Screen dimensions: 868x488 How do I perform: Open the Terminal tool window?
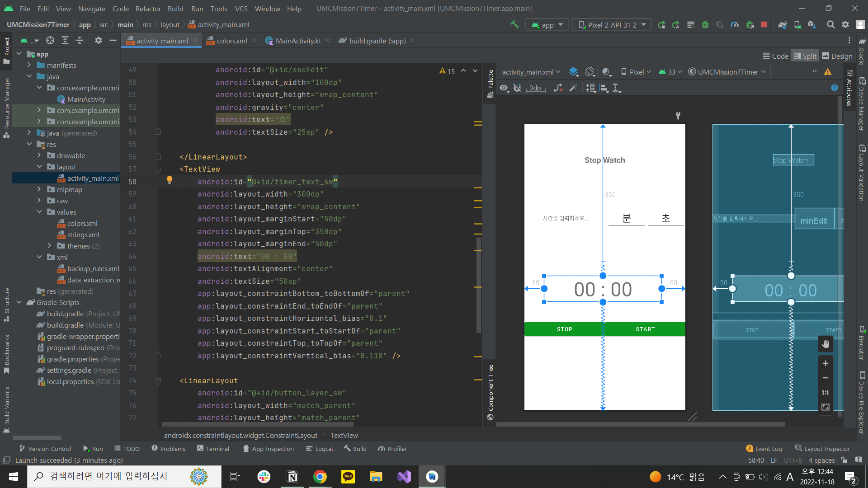coord(213,449)
